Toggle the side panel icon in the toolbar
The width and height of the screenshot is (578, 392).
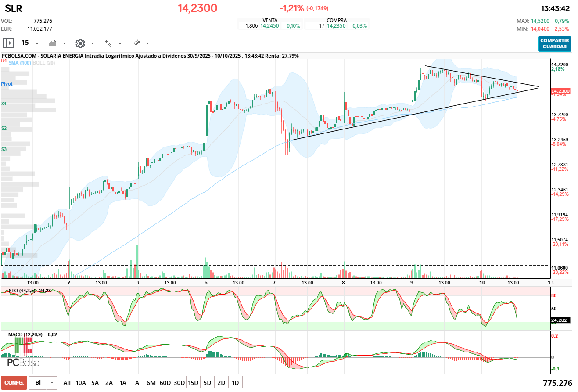tap(8, 43)
